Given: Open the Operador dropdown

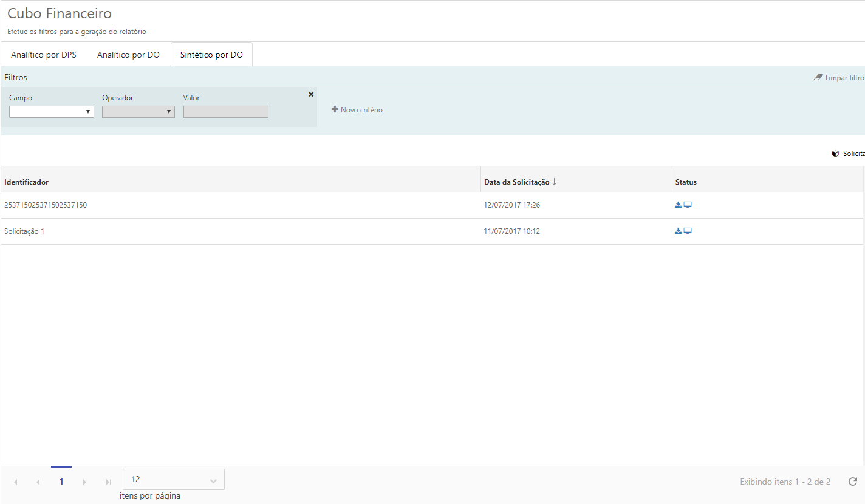Looking at the screenshot, I should pyautogui.click(x=138, y=112).
